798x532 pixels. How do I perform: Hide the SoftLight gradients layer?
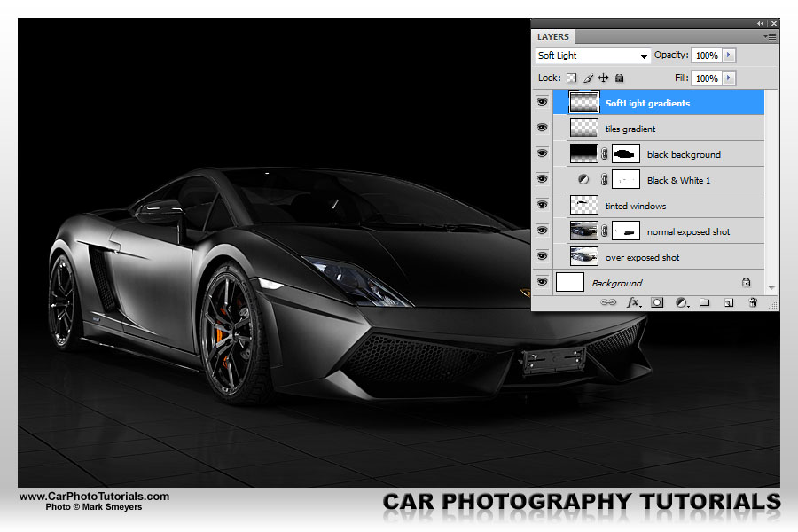click(543, 102)
